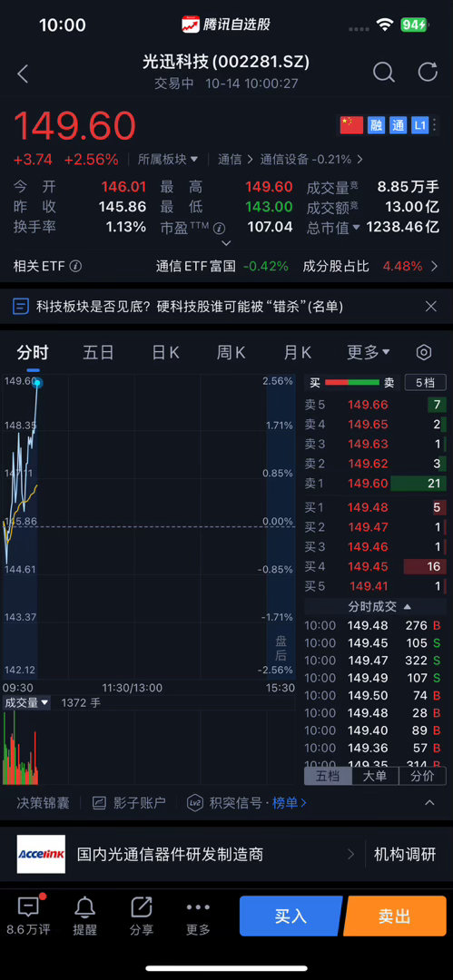This screenshot has width=453, height=980.
Task: Tap the 买4 149.45 order row
Action: (x=375, y=567)
